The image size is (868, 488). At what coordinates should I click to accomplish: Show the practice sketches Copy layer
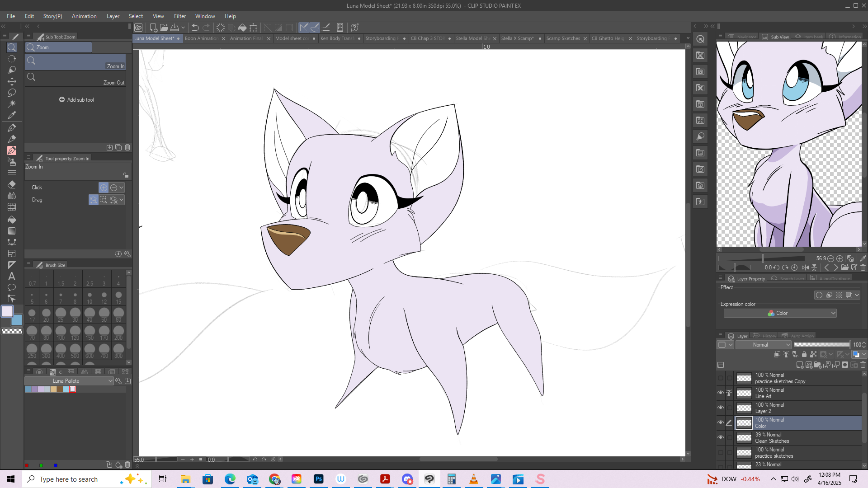[721, 378]
